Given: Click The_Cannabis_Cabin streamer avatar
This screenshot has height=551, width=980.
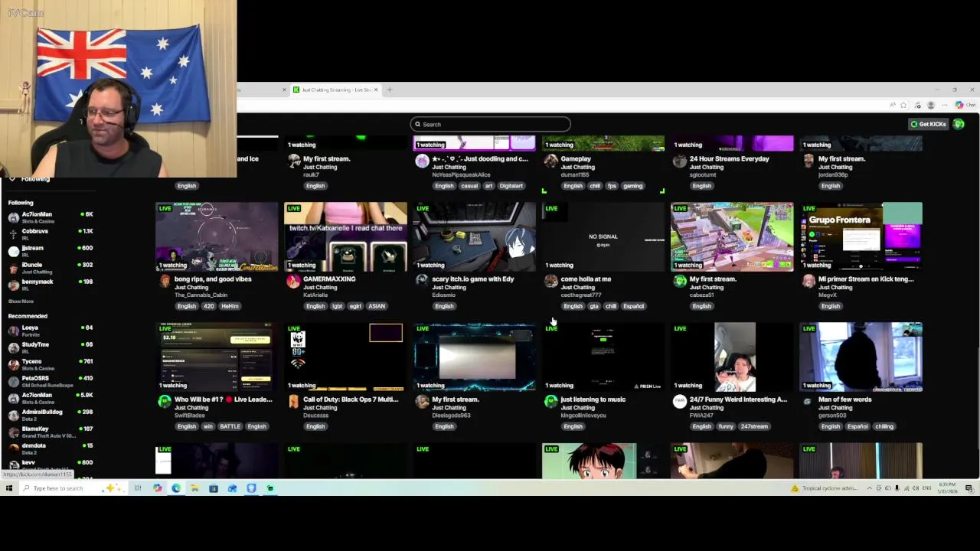Looking at the screenshot, I should click(x=165, y=282).
